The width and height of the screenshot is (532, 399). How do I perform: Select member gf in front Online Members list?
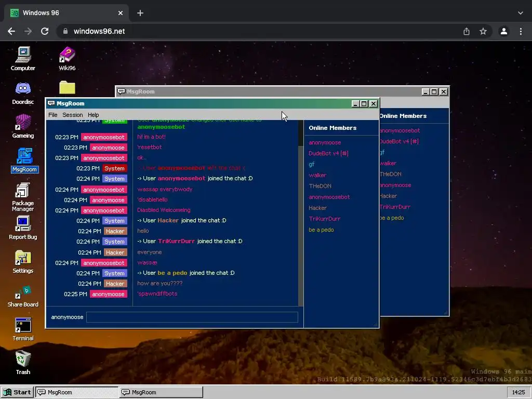[312, 164]
